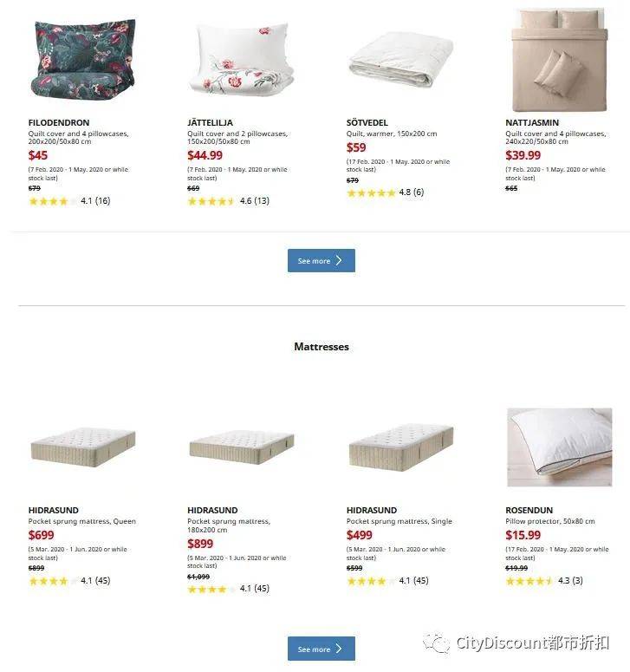
Task: Click the JÄTTELILJA 4.6 star rating
Action: pyautogui.click(x=228, y=201)
